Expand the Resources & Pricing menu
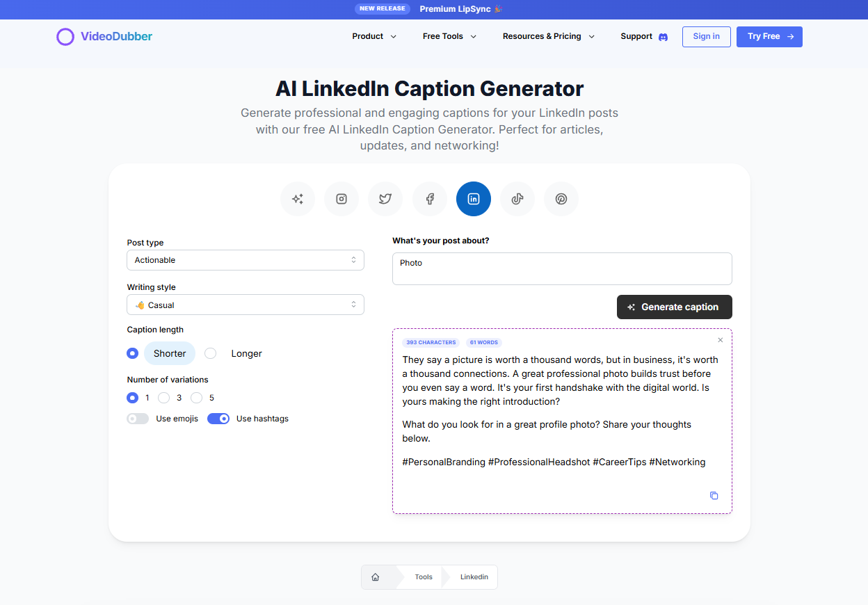 coord(549,36)
